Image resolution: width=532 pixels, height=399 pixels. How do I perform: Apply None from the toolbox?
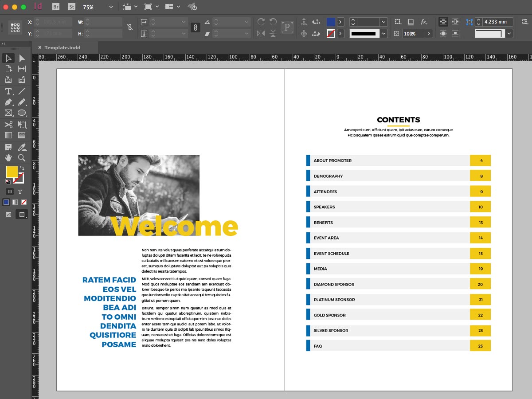pos(24,202)
